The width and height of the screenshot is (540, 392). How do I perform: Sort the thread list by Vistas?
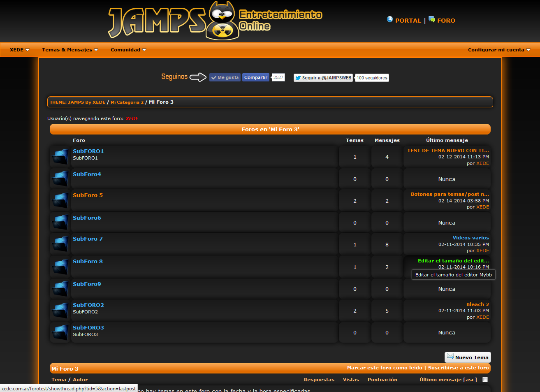pyautogui.click(x=351, y=380)
